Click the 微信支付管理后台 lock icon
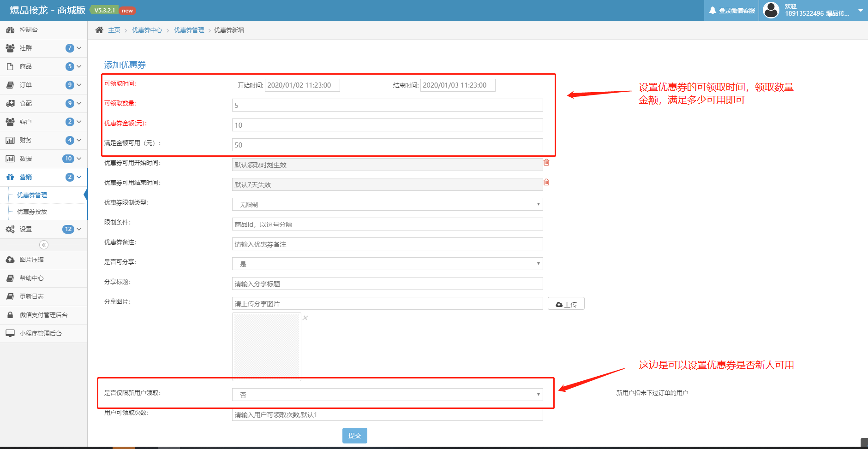The image size is (868, 449). [x=10, y=315]
